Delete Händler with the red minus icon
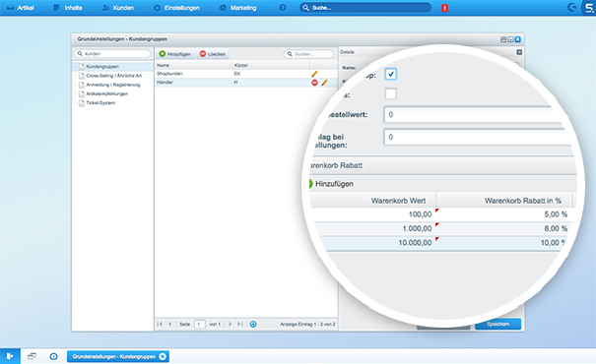596x364 pixels. tap(314, 83)
